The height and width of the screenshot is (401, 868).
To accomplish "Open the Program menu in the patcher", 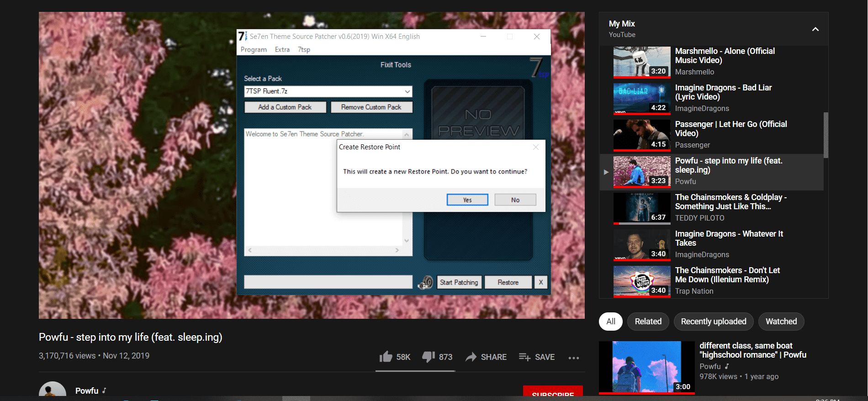I will tap(254, 50).
